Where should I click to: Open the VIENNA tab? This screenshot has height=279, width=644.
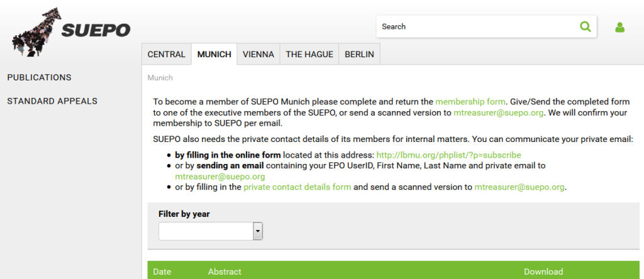pos(258,55)
